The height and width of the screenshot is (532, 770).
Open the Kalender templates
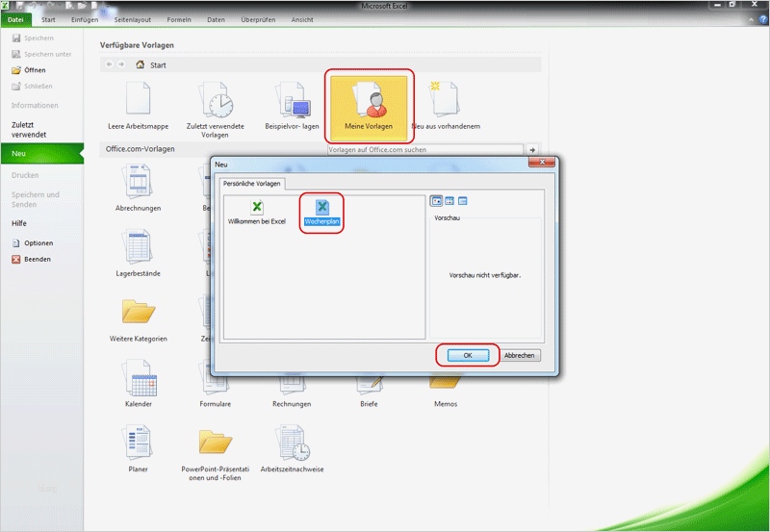pyautogui.click(x=138, y=384)
